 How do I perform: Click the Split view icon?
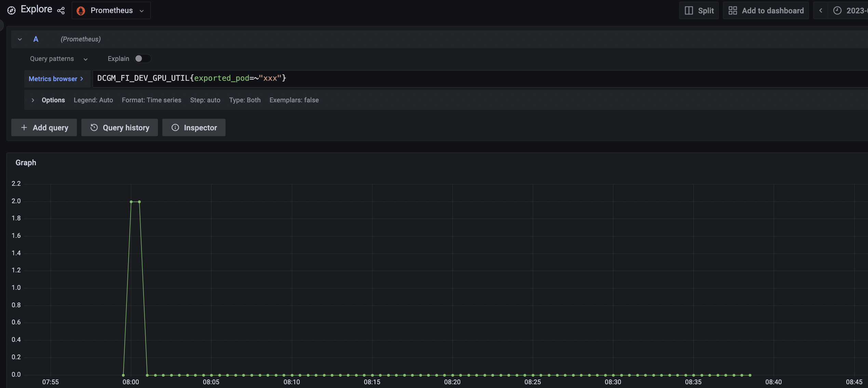tap(689, 10)
